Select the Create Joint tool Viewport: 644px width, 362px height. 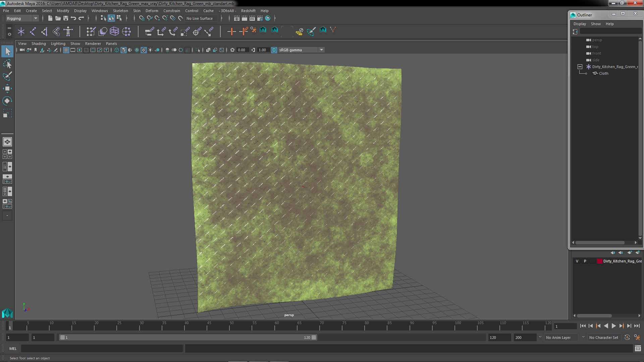[33, 32]
